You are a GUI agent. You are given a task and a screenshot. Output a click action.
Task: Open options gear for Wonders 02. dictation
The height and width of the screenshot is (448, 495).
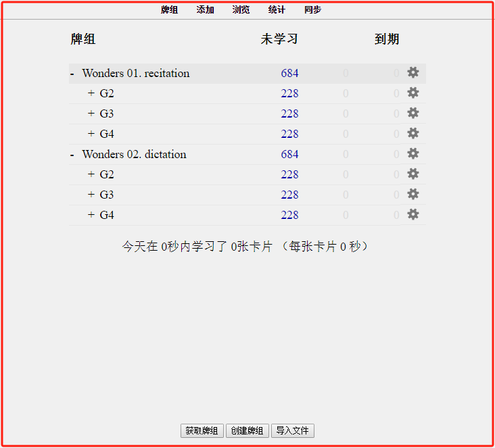coord(413,153)
